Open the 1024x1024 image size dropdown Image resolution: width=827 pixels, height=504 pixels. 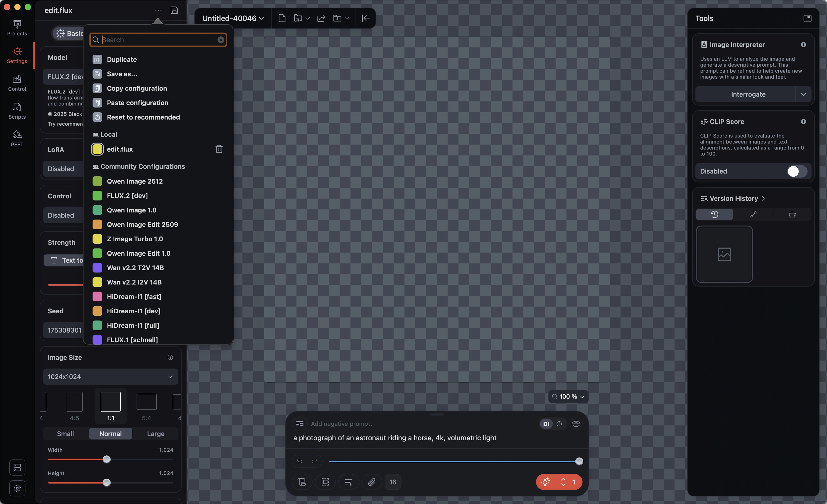[x=111, y=377]
